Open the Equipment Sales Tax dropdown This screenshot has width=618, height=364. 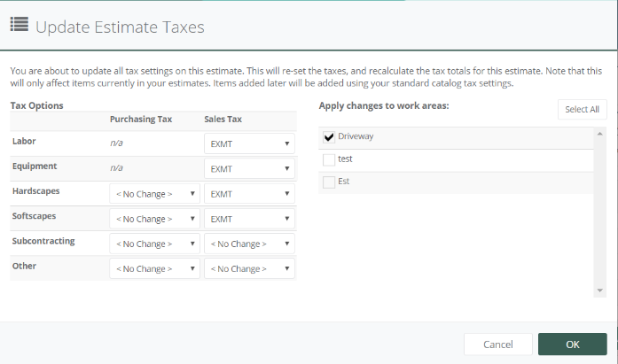(249, 168)
